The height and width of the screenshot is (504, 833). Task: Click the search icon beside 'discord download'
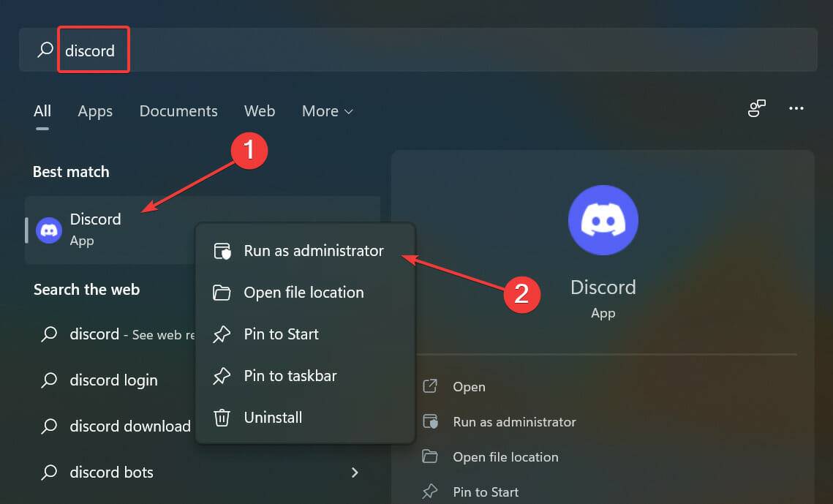click(49, 426)
